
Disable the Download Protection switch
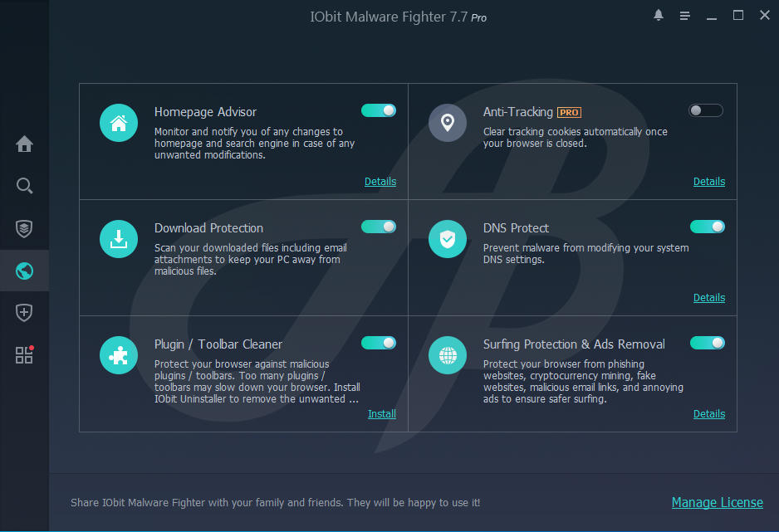379,227
